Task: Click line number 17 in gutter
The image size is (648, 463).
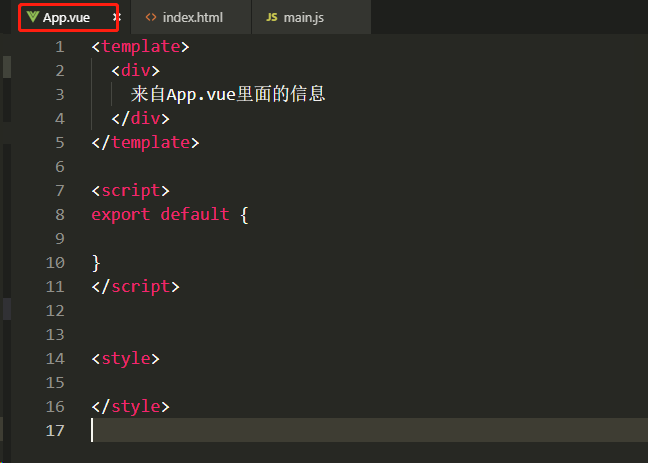Action: 55,430
